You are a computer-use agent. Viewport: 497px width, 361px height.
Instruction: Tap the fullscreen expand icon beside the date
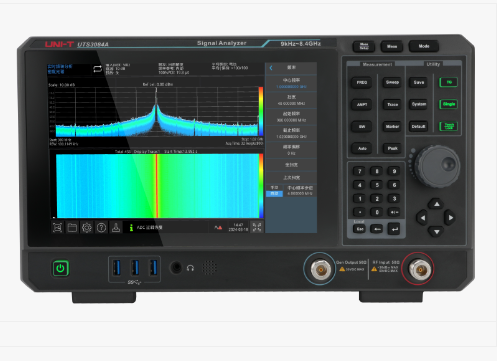(x=257, y=227)
